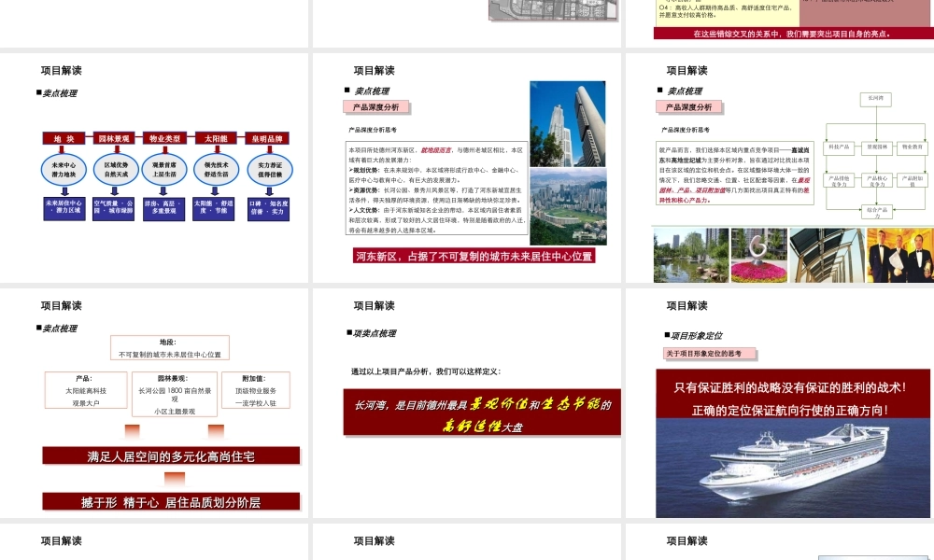Select the 物业类型 box in the sales-point chart
Image resolution: width=934 pixels, height=560 pixels.
click(163, 138)
